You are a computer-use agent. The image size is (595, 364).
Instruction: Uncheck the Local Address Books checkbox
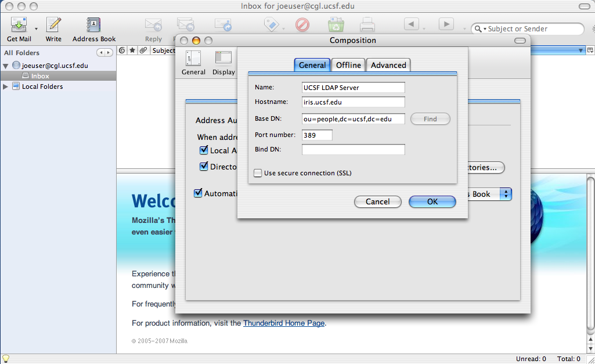coord(204,150)
